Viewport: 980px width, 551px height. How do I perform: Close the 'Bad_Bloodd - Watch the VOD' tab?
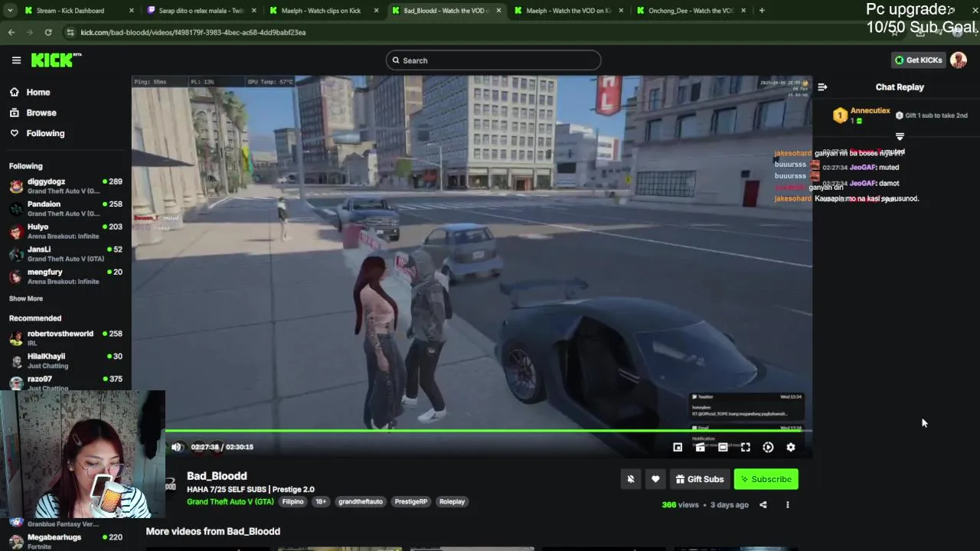coord(499,11)
